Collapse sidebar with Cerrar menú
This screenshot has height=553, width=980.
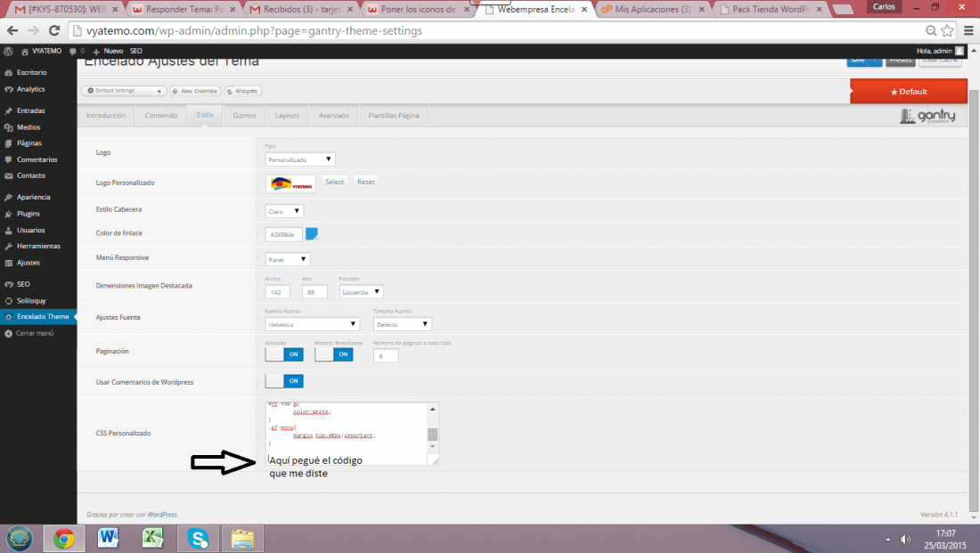pyautogui.click(x=35, y=333)
